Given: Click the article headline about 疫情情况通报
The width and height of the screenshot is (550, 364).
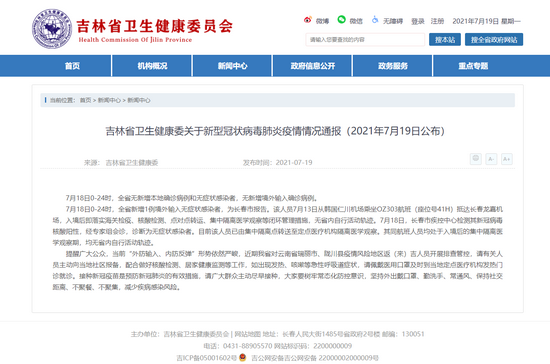Looking at the screenshot, I should pos(275,131).
